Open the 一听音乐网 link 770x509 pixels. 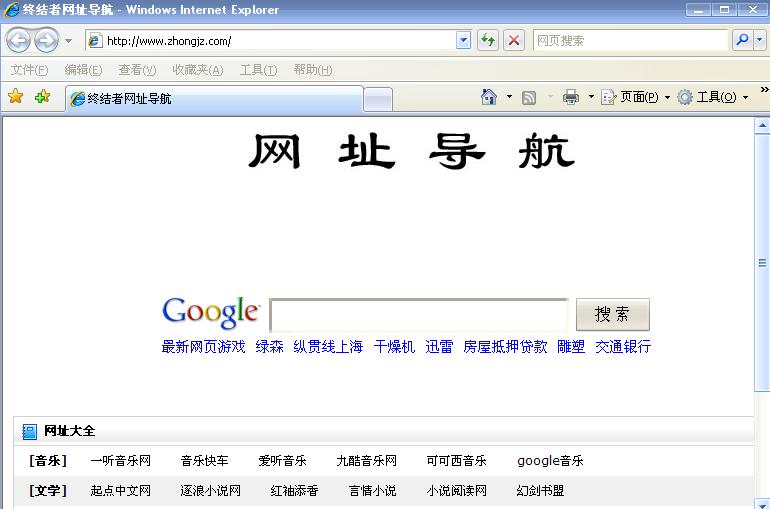(x=121, y=461)
